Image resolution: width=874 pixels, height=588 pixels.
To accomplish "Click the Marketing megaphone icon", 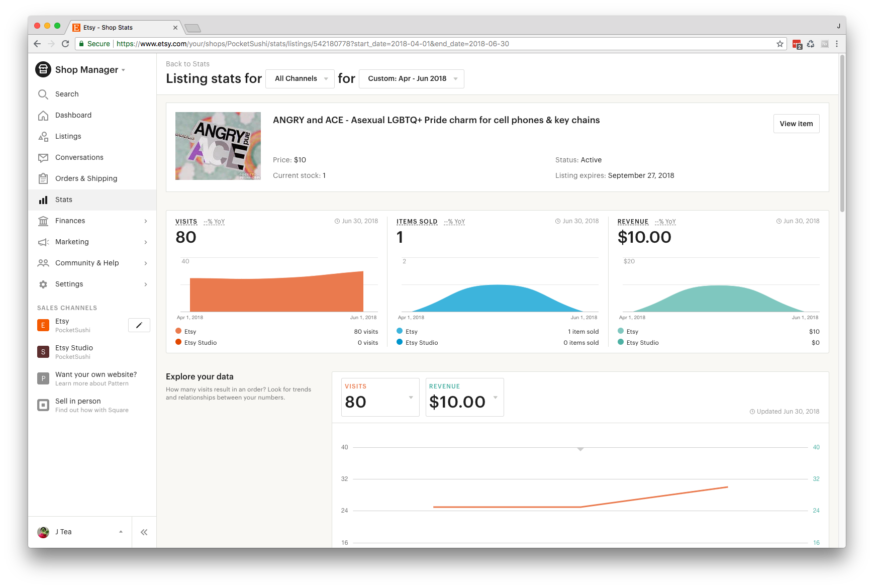I will (x=43, y=242).
